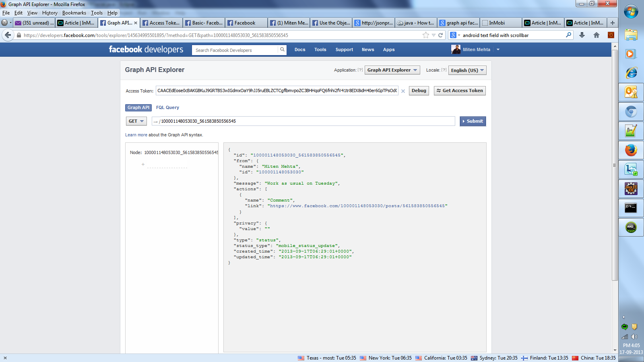644x362 pixels.
Task: Go to the Firefox home page icon
Action: coord(597,35)
